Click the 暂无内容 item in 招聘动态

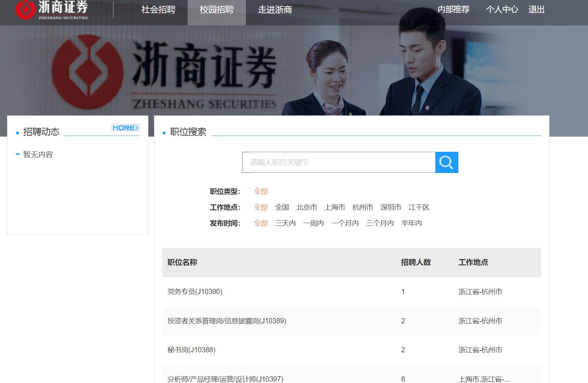coord(38,154)
